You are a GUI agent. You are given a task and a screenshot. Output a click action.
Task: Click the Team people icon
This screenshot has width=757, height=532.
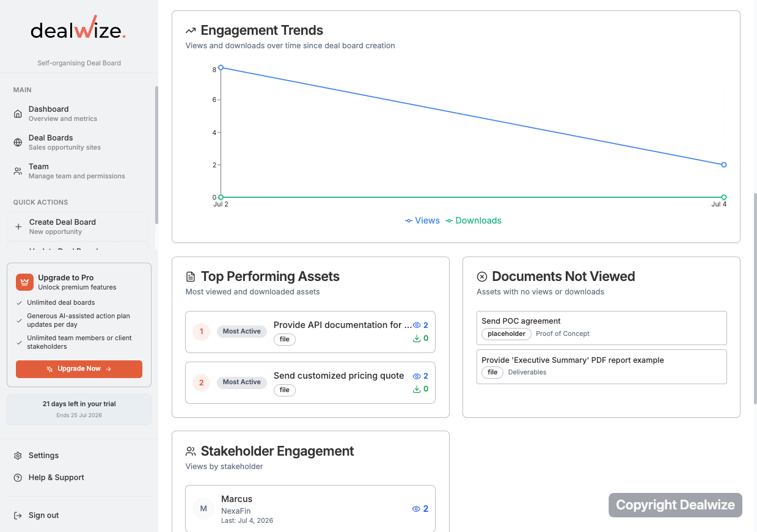pos(18,171)
